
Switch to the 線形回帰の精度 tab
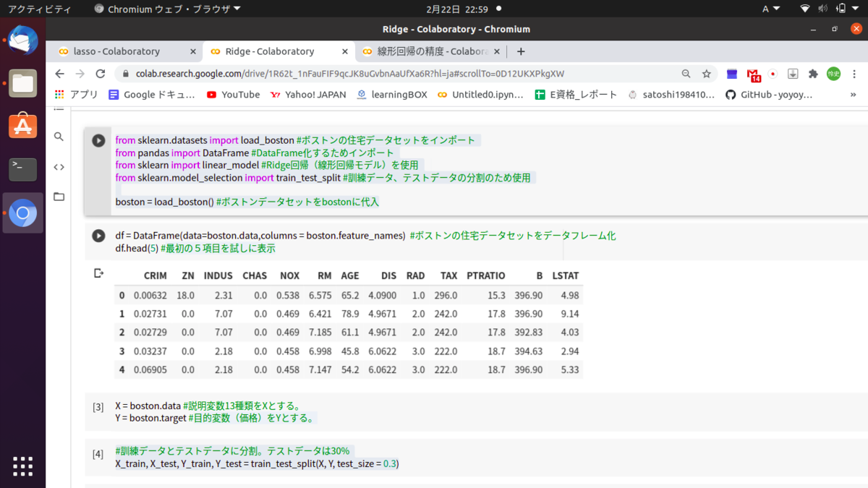point(433,51)
